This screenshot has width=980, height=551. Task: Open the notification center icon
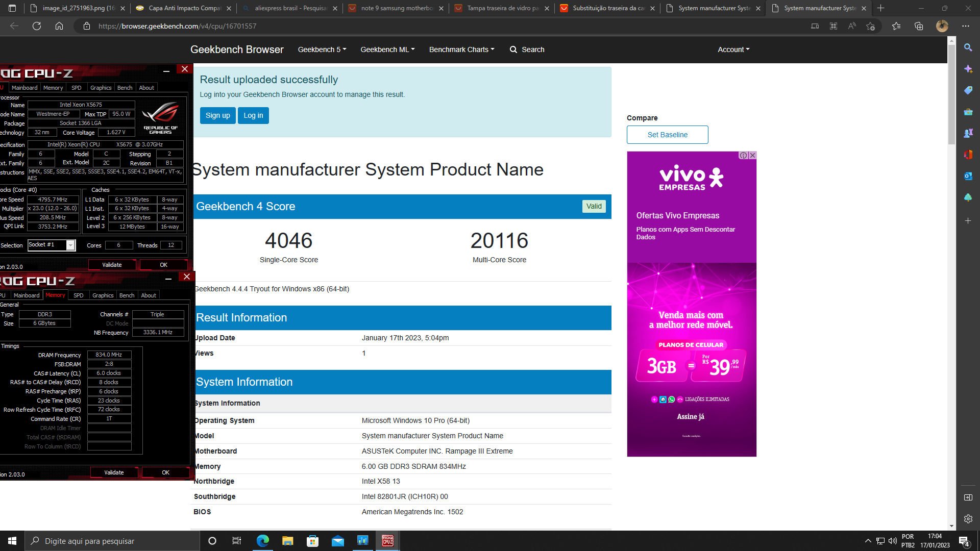pyautogui.click(x=964, y=541)
